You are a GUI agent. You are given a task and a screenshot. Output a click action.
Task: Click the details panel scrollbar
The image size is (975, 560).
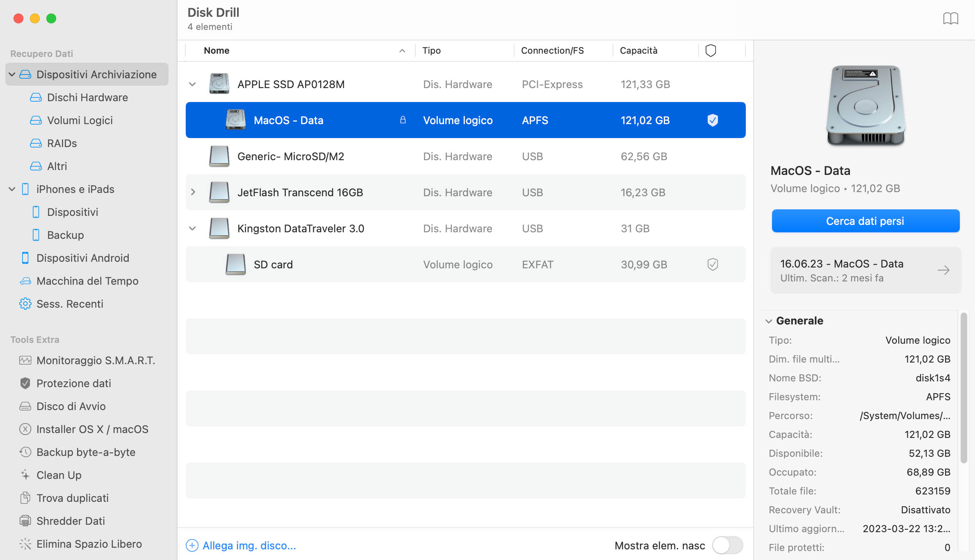(x=964, y=388)
